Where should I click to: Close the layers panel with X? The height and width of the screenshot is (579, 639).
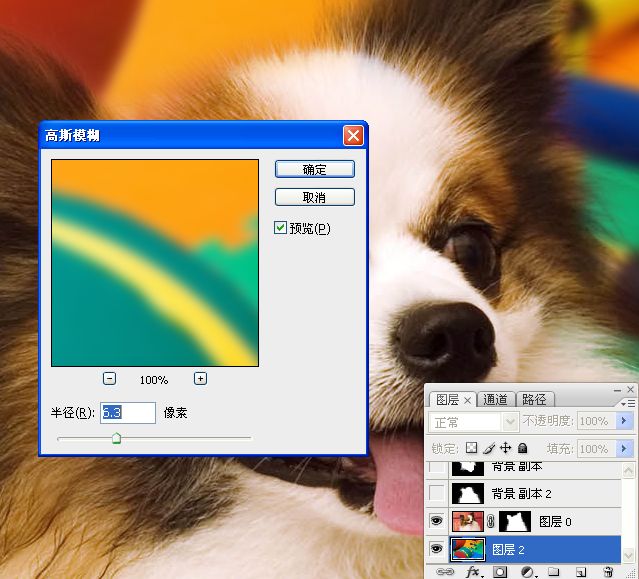(x=630, y=390)
